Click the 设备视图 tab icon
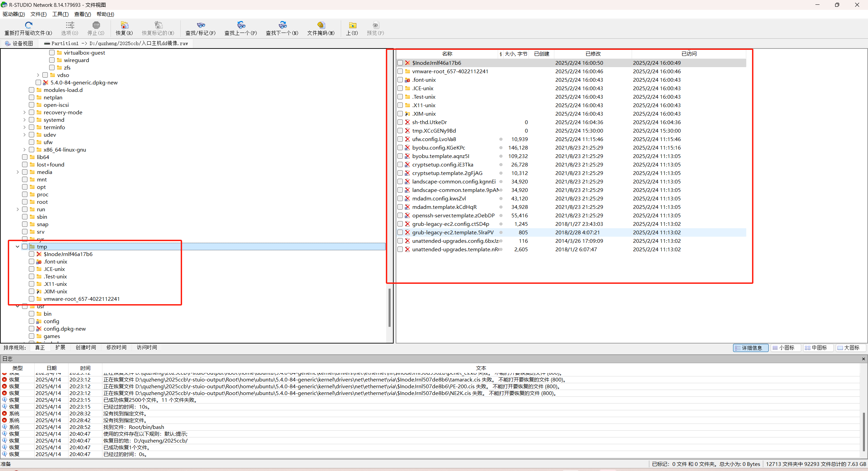Screen dimensions: 868x471 pos(7,43)
